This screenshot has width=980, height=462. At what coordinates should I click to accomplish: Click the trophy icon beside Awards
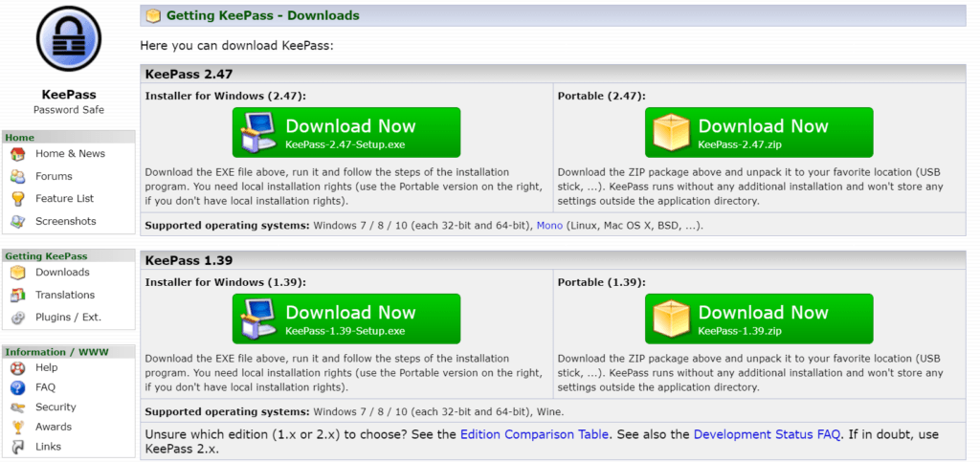coord(18,427)
